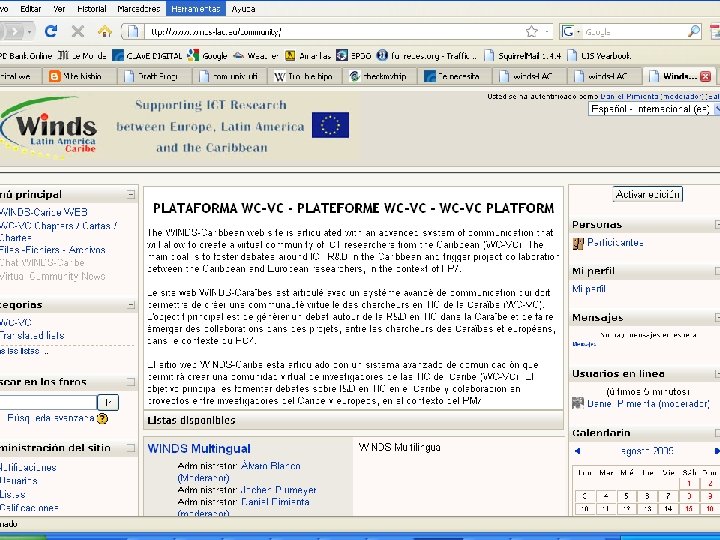
Task: Switch to the Blogger tab
Action: pyautogui.click(x=79, y=76)
